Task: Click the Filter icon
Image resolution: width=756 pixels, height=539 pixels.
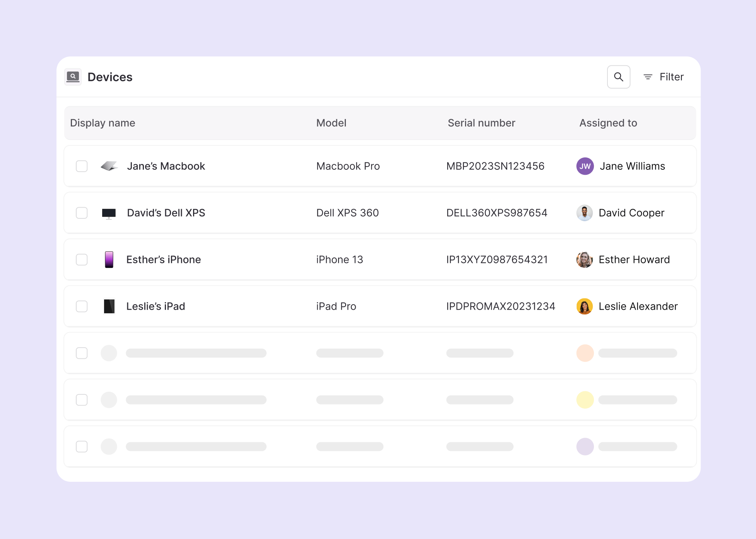Action: (647, 77)
